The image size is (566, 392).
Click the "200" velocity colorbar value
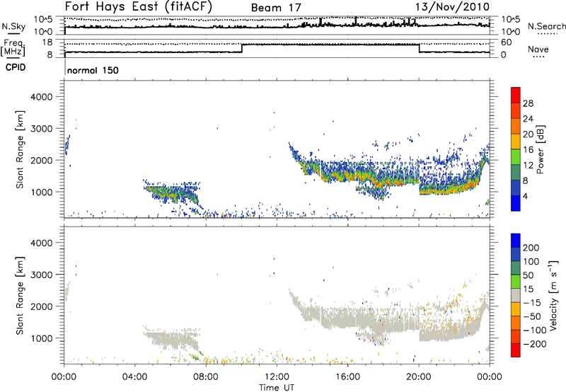pyautogui.click(x=531, y=248)
